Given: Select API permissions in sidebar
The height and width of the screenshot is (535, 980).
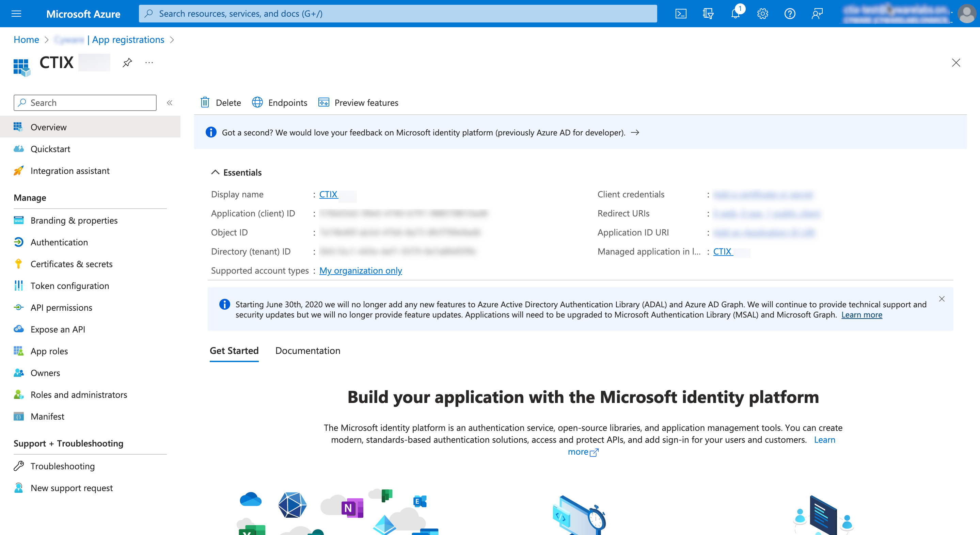Looking at the screenshot, I should pyautogui.click(x=61, y=307).
